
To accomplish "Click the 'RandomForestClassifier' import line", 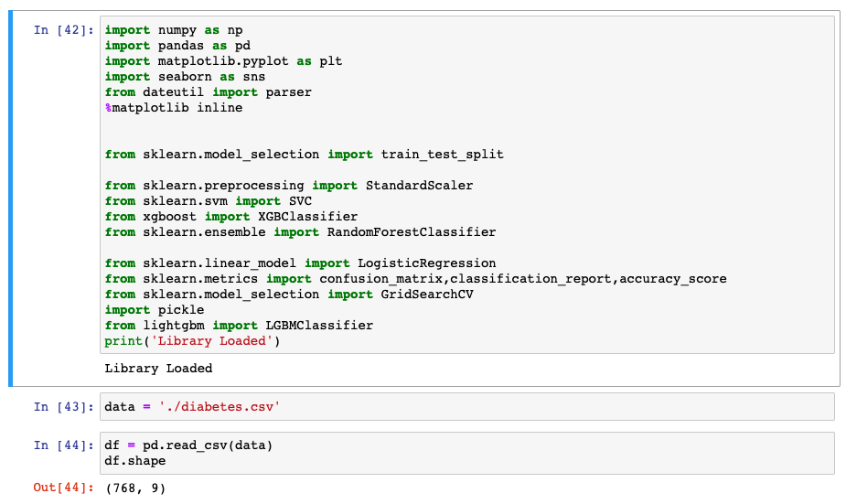I will 301,232.
